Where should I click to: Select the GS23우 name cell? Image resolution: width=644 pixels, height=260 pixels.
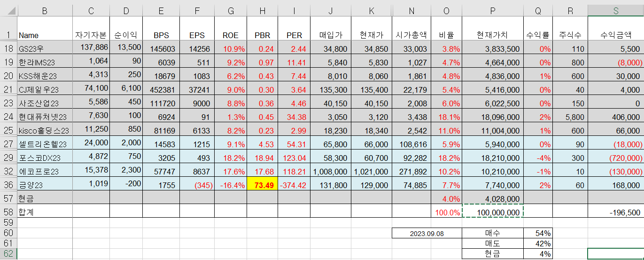click(x=45, y=48)
